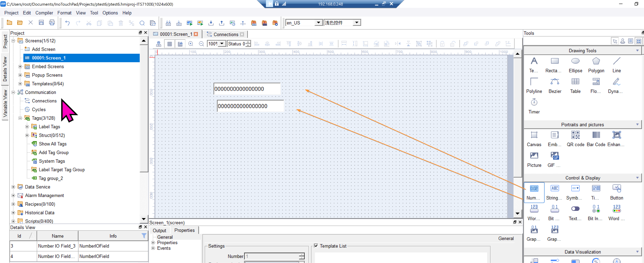This screenshot has width=644, height=263.
Task: Open the en_US language dropdown
Action: [318, 23]
